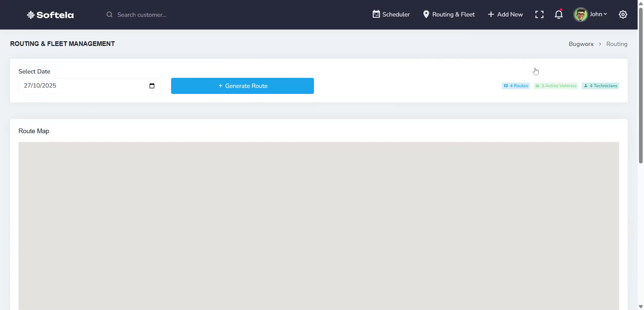Click the 4 Routes status badge
The height and width of the screenshot is (310, 644).
pyautogui.click(x=516, y=86)
